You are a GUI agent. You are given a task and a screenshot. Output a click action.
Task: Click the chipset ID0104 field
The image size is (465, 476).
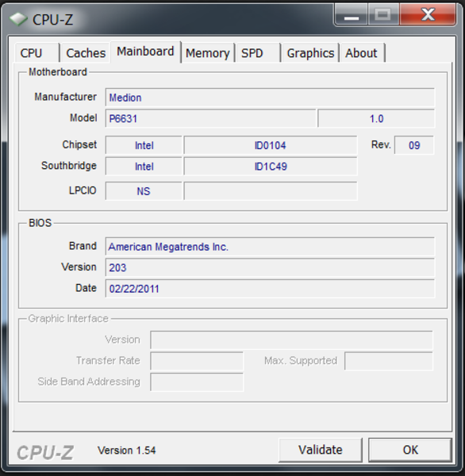pos(271,145)
